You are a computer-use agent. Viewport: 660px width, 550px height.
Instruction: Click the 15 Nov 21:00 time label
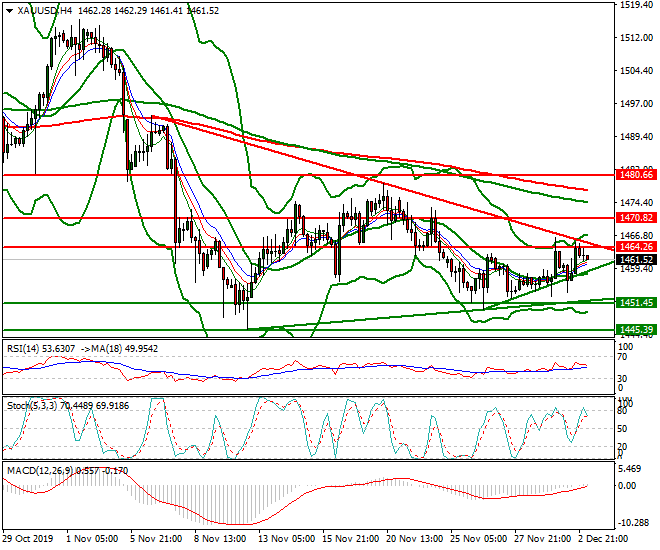(351, 539)
